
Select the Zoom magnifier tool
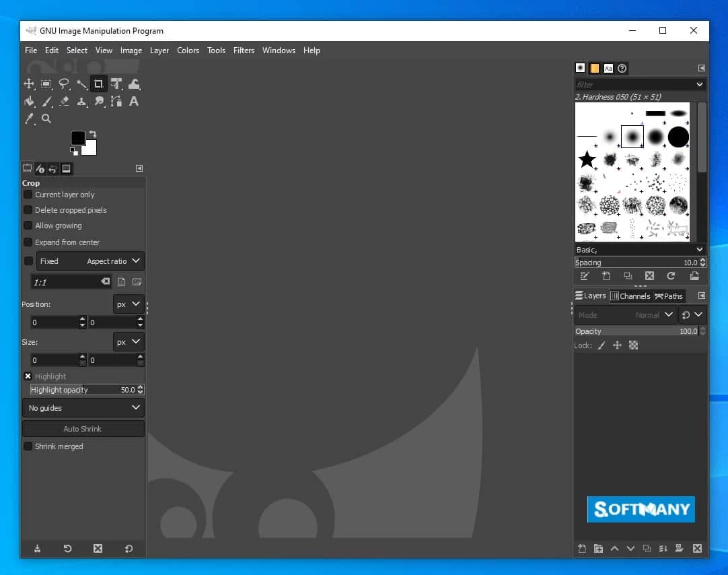pos(46,119)
